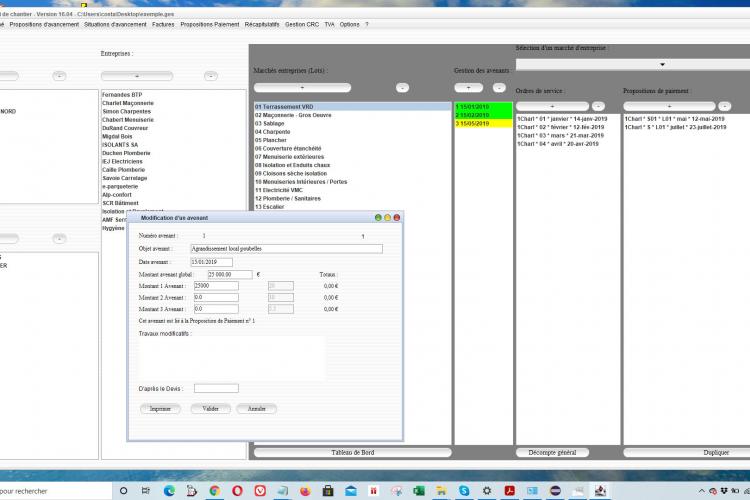Open File Explorer from the taskbar
Image resolution: width=750 pixels, height=500 pixels.
441,490
